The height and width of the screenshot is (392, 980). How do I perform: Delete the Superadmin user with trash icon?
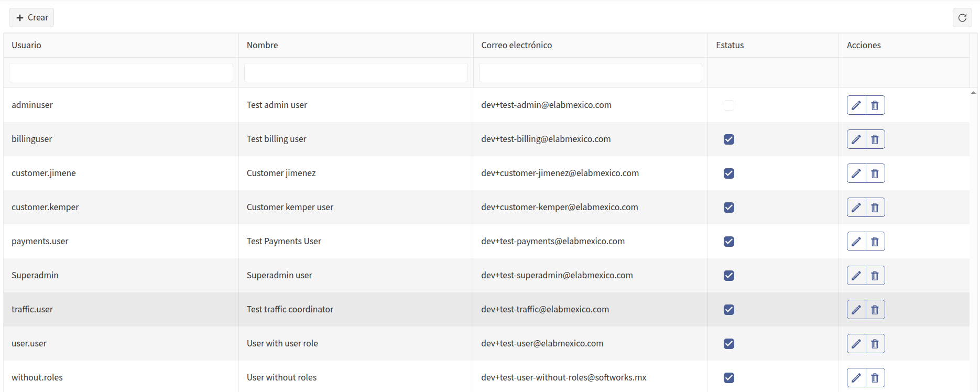coord(875,276)
